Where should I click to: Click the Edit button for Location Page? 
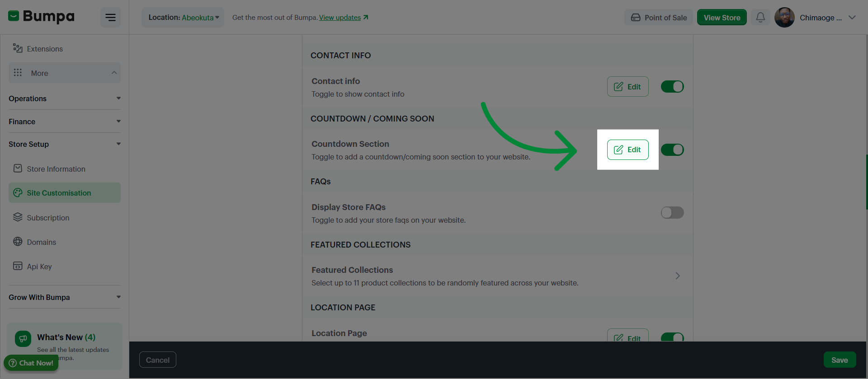(x=627, y=336)
